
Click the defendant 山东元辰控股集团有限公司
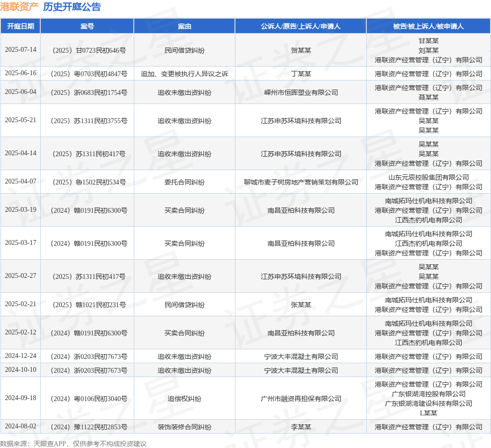(x=428, y=177)
